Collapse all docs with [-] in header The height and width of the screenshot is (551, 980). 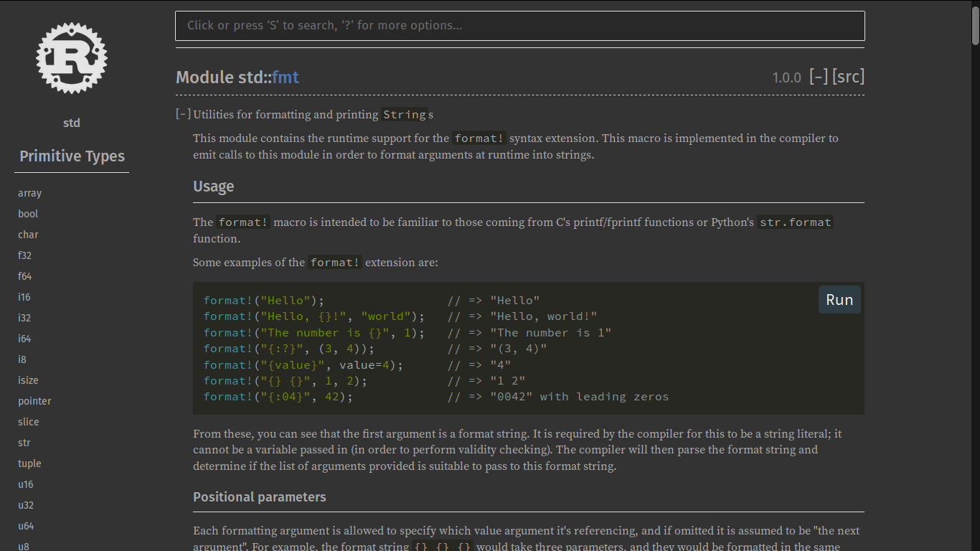click(x=819, y=77)
